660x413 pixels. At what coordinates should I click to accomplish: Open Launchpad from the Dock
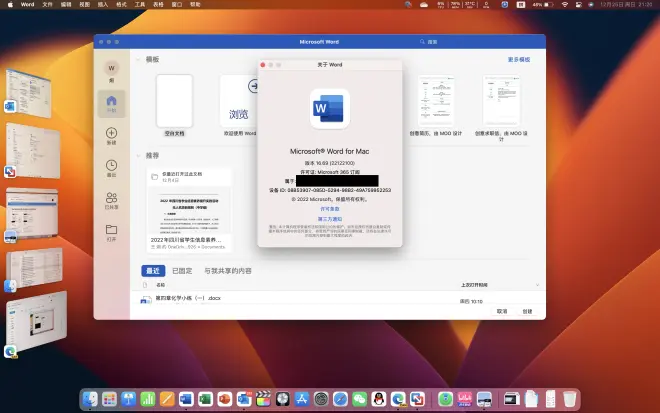(x=109, y=399)
